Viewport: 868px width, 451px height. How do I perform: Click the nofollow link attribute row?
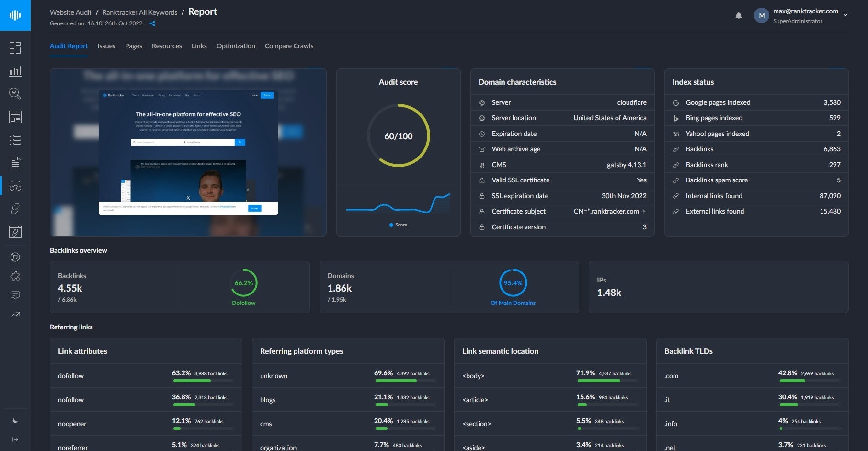tap(146, 400)
